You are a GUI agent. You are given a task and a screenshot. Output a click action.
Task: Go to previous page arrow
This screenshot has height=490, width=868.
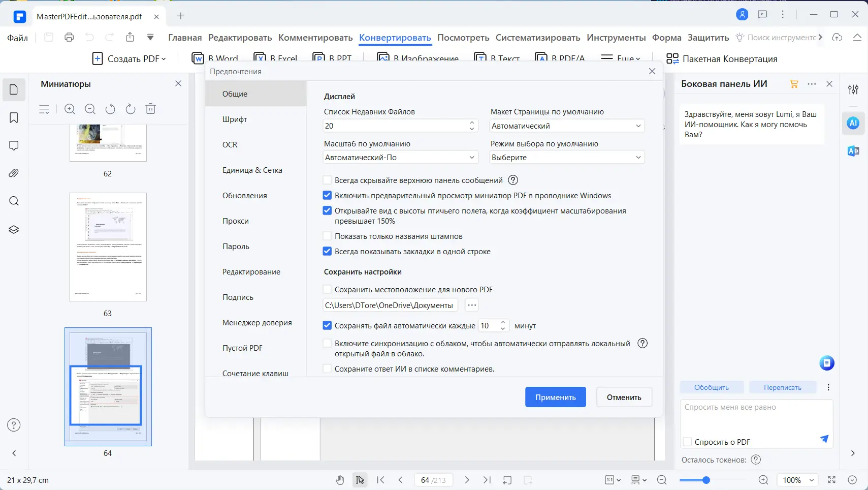click(401, 480)
